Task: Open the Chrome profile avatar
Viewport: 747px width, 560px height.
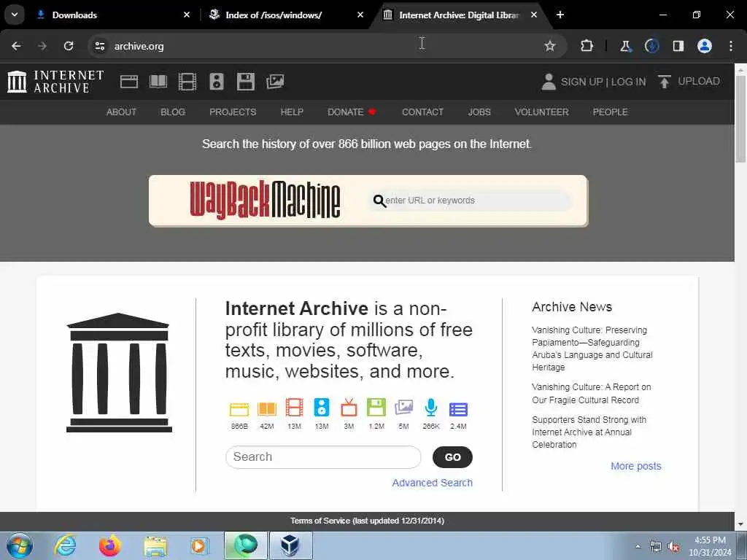Action: (705, 46)
